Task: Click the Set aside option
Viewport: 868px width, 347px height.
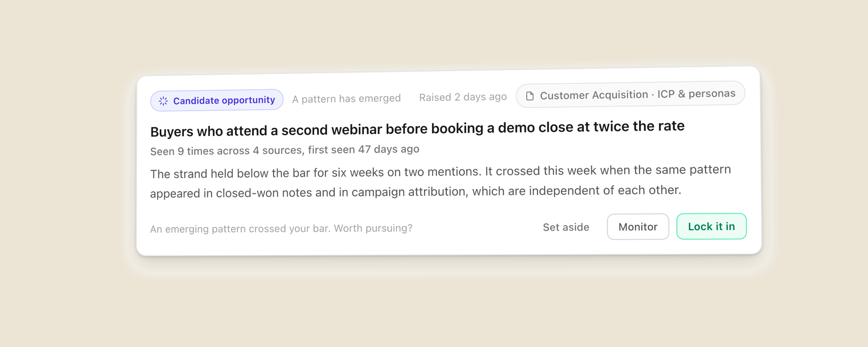Action: click(x=566, y=227)
